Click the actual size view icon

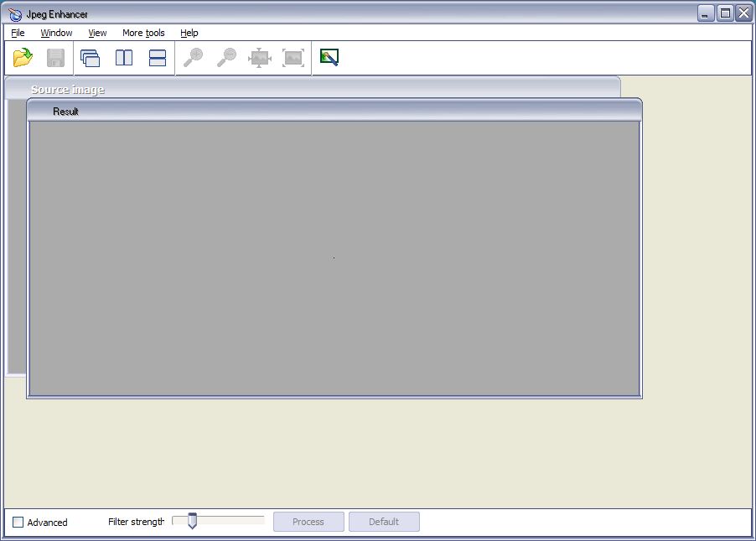[x=293, y=58]
